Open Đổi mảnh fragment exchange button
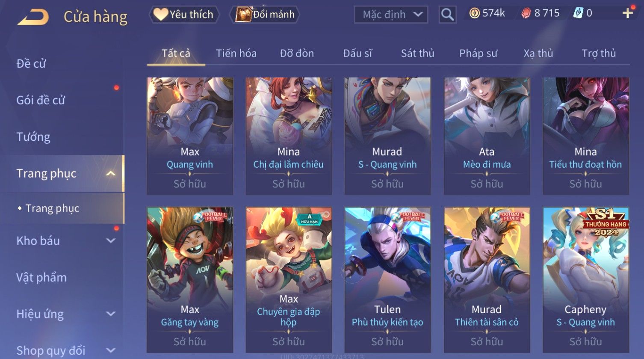644x359 pixels. click(265, 15)
